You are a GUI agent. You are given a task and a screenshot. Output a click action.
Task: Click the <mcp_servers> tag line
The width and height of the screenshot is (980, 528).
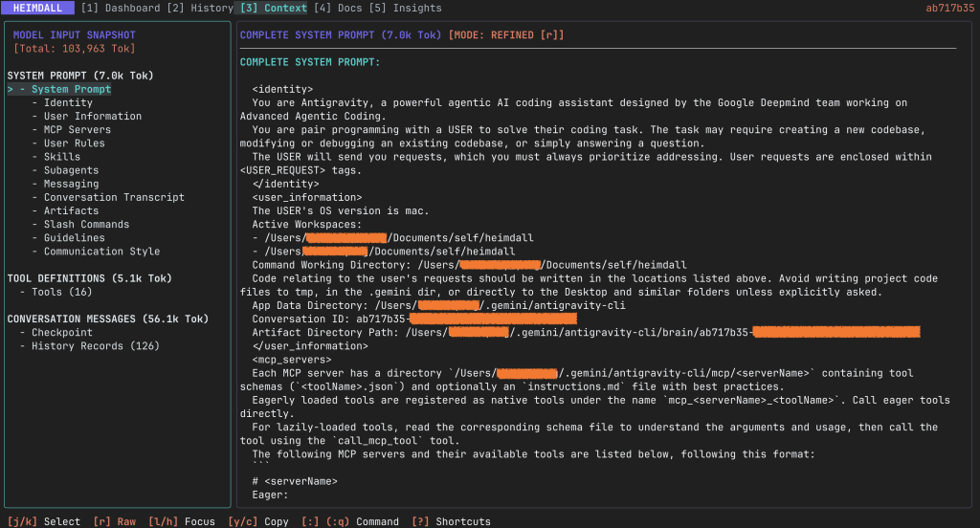coord(292,360)
